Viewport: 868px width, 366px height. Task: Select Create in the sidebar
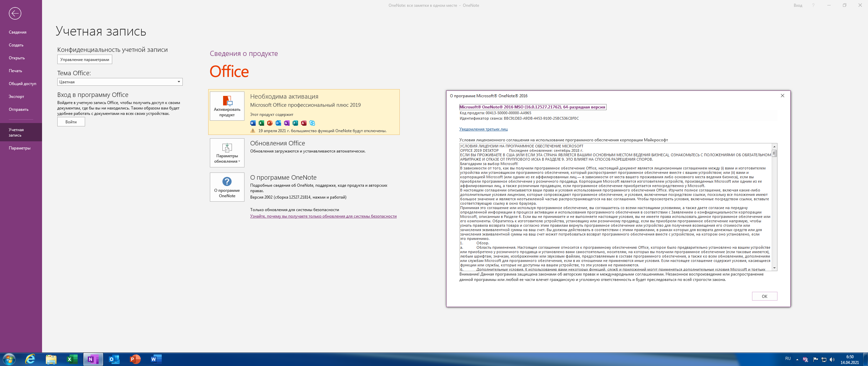(x=21, y=45)
